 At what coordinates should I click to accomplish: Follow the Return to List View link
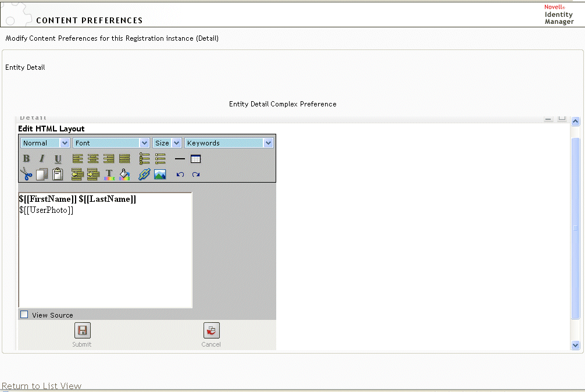(x=41, y=386)
